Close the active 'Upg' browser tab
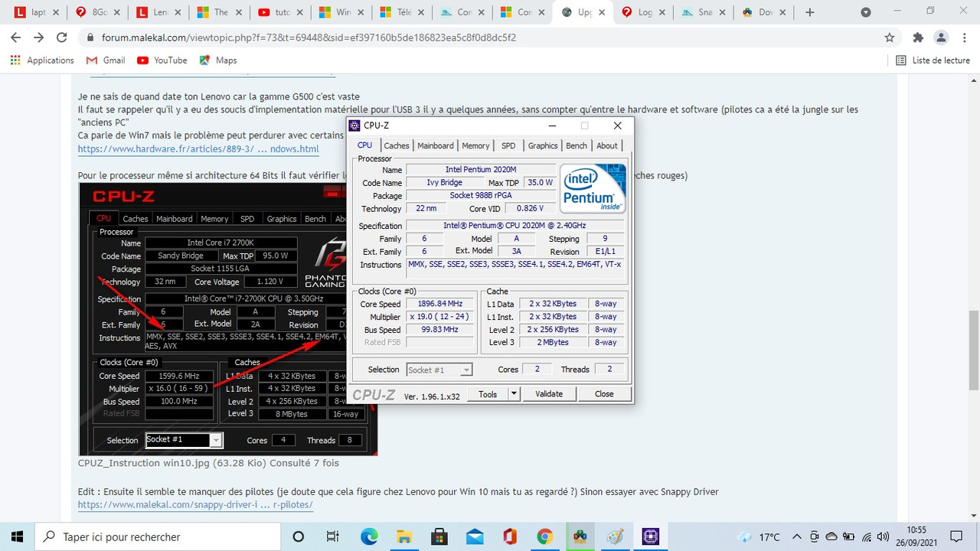980x551 pixels. coord(602,12)
